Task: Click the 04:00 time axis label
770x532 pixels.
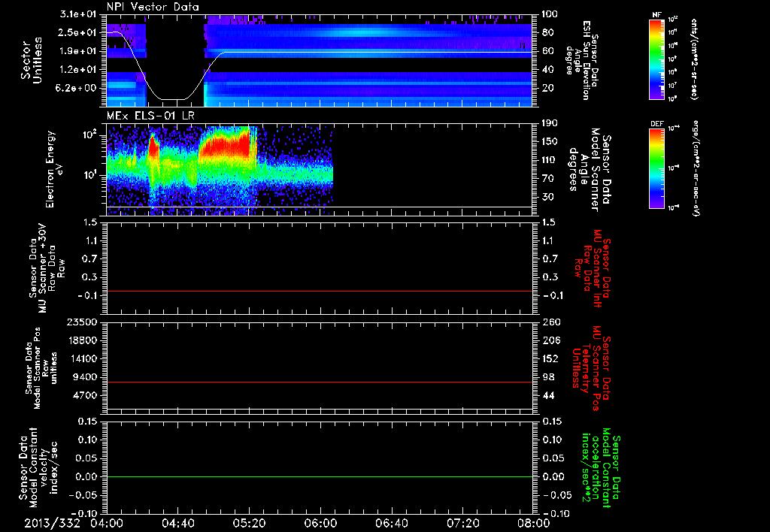Action: (x=108, y=523)
